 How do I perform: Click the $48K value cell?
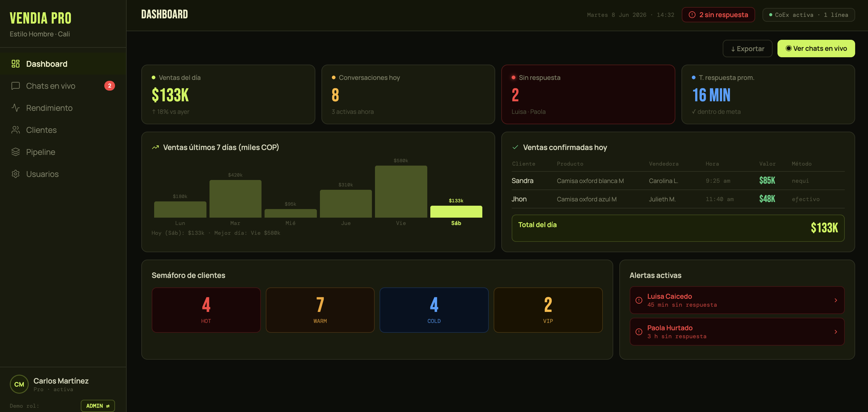click(x=767, y=199)
